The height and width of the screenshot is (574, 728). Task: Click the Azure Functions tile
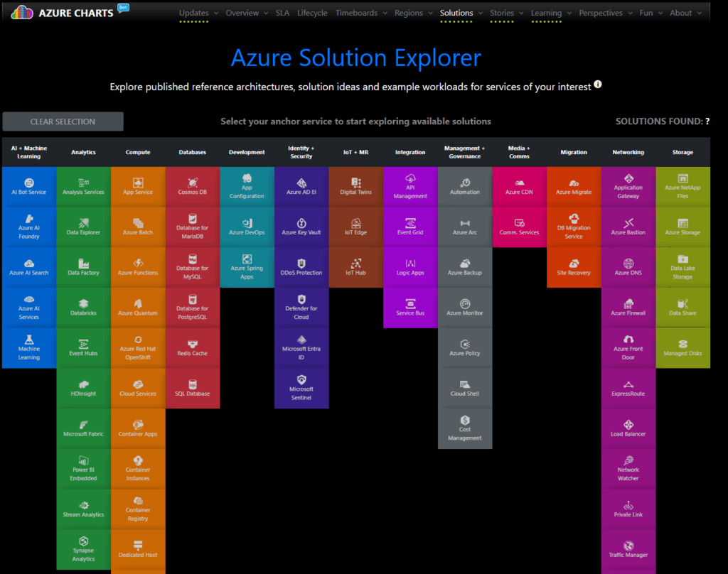tap(138, 268)
